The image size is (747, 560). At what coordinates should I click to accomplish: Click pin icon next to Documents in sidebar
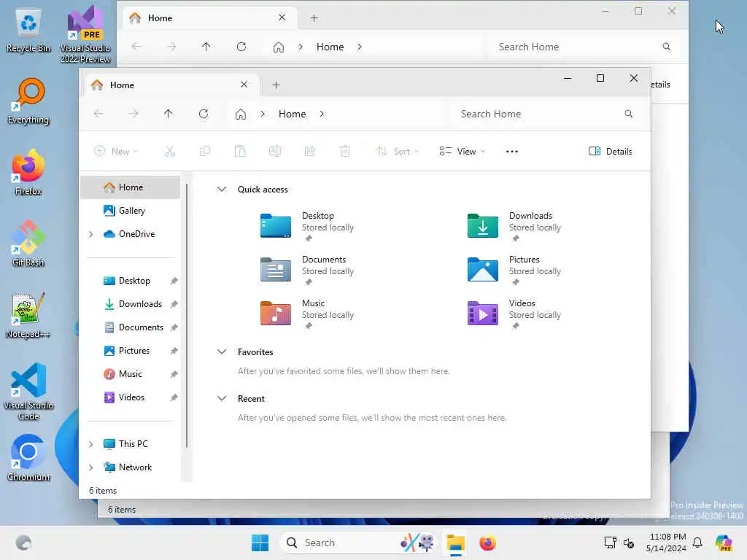click(x=174, y=327)
